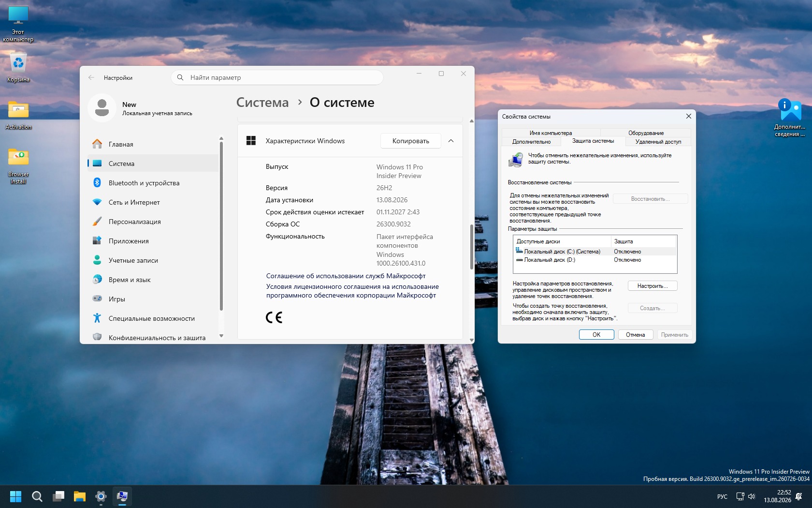Select the Дополнит... сведения desktop shortcut
812x508 pixels.
click(x=790, y=118)
